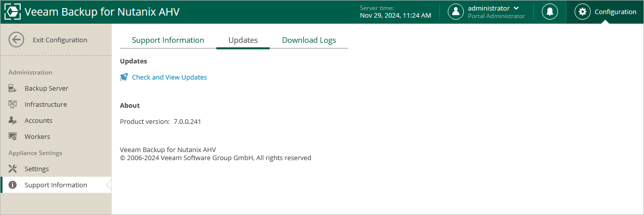Click the Workers monitor icon
The height and width of the screenshot is (215, 644).
tap(13, 136)
